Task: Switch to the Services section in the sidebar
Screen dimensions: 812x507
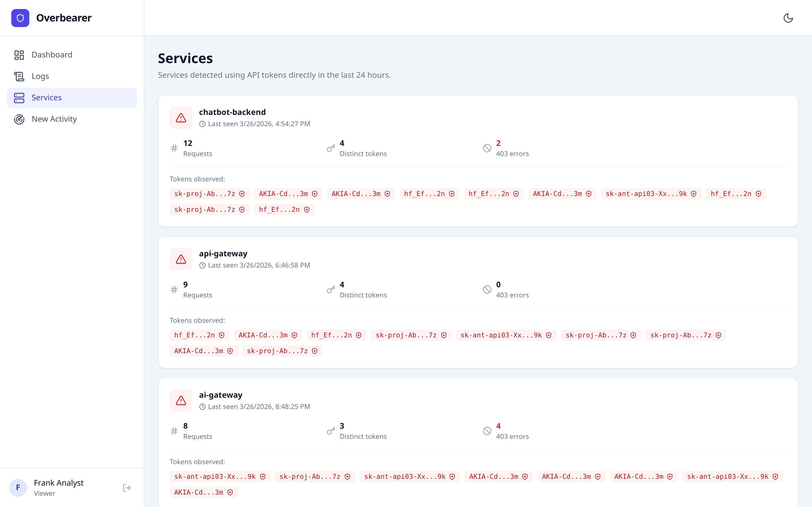Action: pos(47,97)
